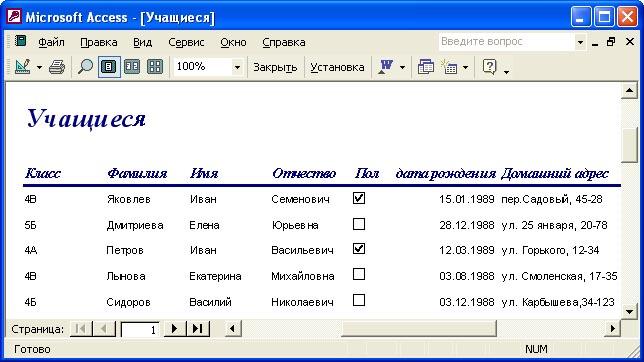Viewport: 644px width, 362px height.
Task: Click the Microsoft Access title bar icon
Action: [x=14, y=17]
